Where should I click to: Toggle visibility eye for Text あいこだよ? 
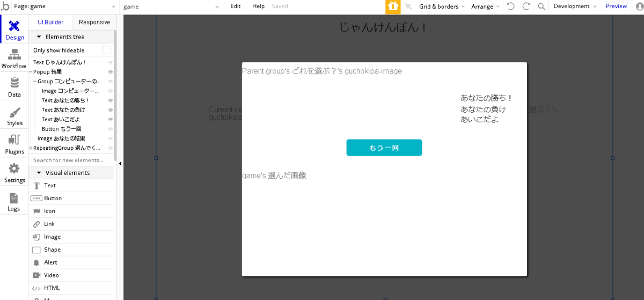pos(111,119)
